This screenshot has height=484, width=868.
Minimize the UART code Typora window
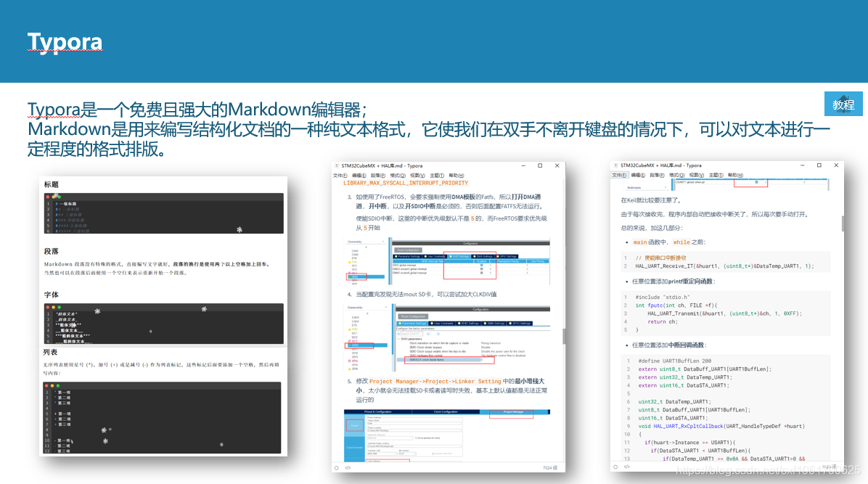tap(803, 165)
